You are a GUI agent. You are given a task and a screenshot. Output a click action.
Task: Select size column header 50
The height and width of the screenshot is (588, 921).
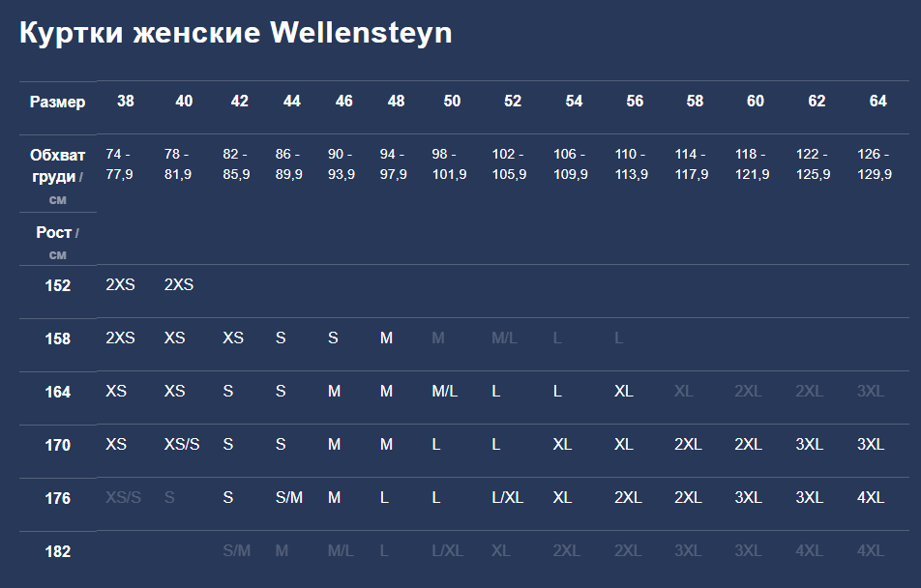point(452,101)
